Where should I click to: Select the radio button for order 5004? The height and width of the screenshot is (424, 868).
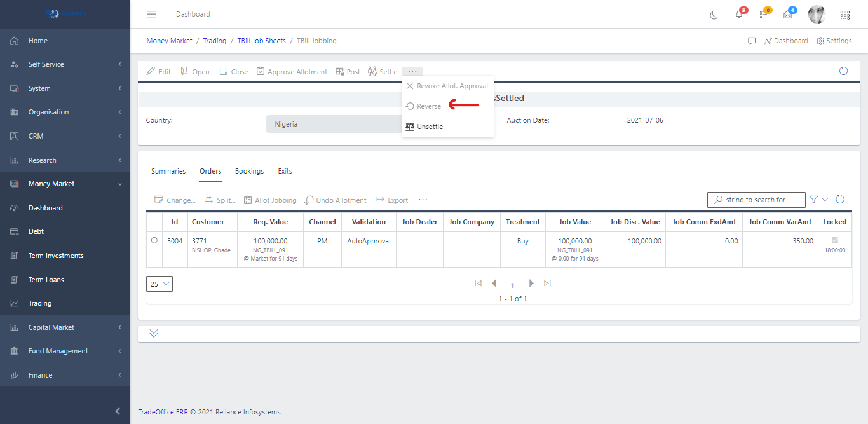pyautogui.click(x=154, y=240)
